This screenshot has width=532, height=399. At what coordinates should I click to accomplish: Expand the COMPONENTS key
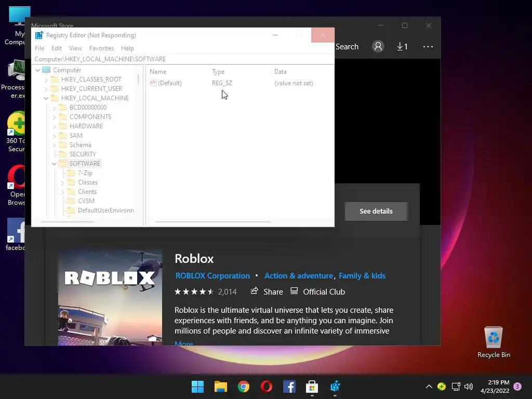point(54,117)
